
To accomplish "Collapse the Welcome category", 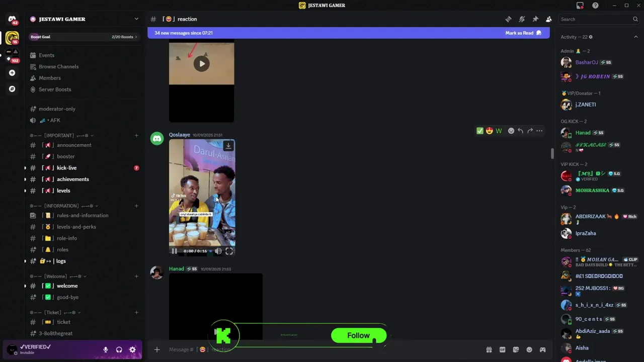I will [58, 276].
